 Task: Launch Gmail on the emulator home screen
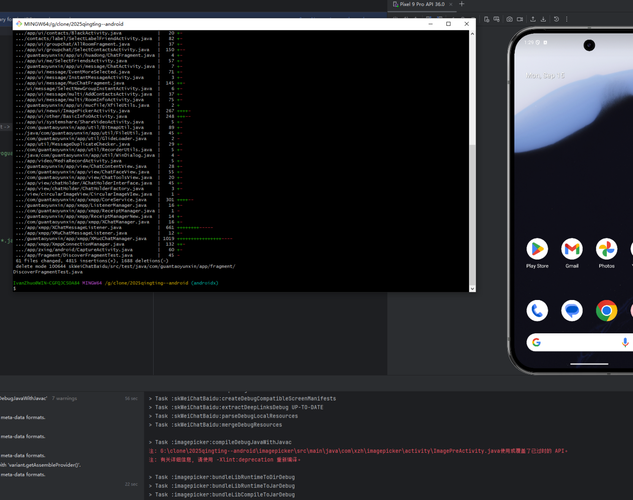(572, 249)
